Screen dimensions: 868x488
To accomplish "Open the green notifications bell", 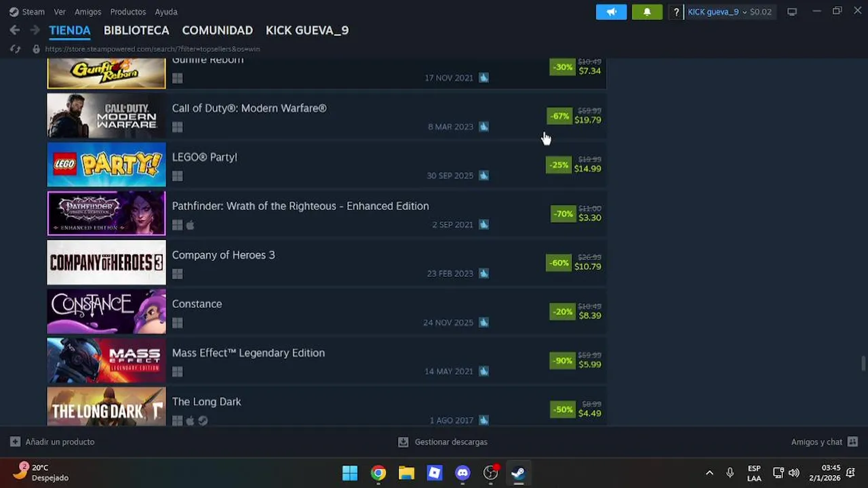I will 647,12.
